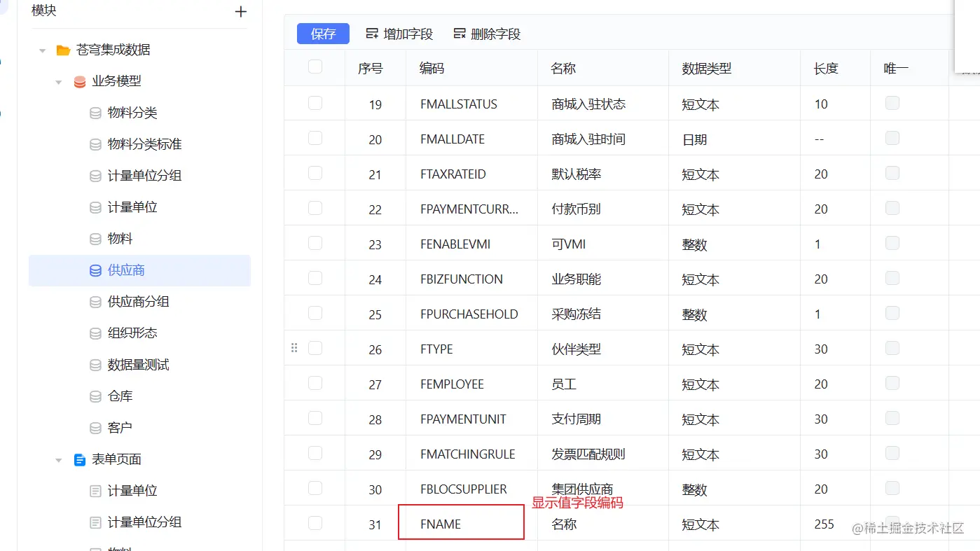
Task: Collapse the 苍穹集成数据 tree node arrow
Action: (43, 50)
